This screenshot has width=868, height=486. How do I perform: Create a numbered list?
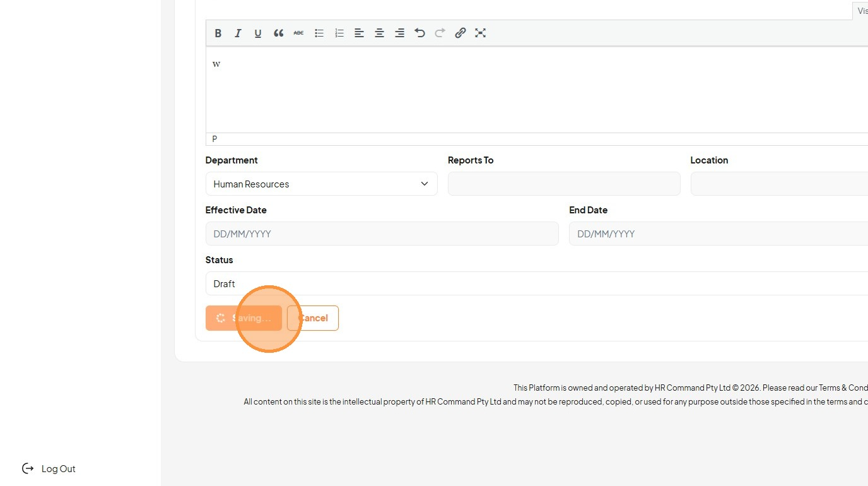click(339, 33)
